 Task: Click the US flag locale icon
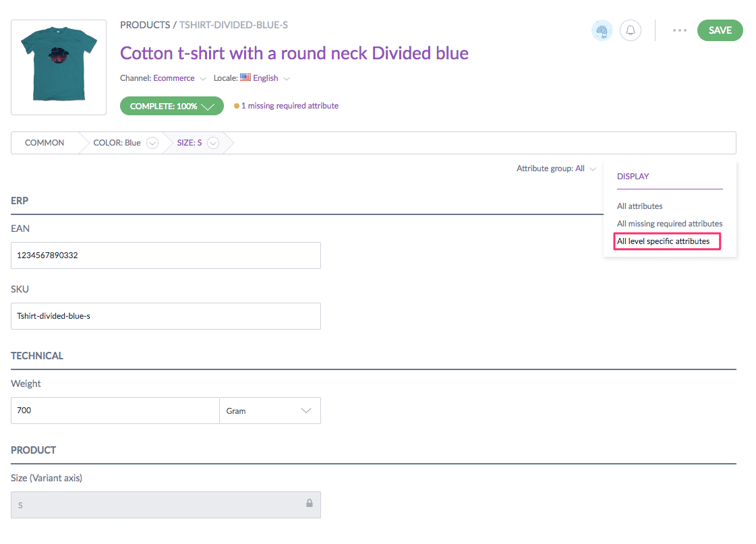(245, 78)
